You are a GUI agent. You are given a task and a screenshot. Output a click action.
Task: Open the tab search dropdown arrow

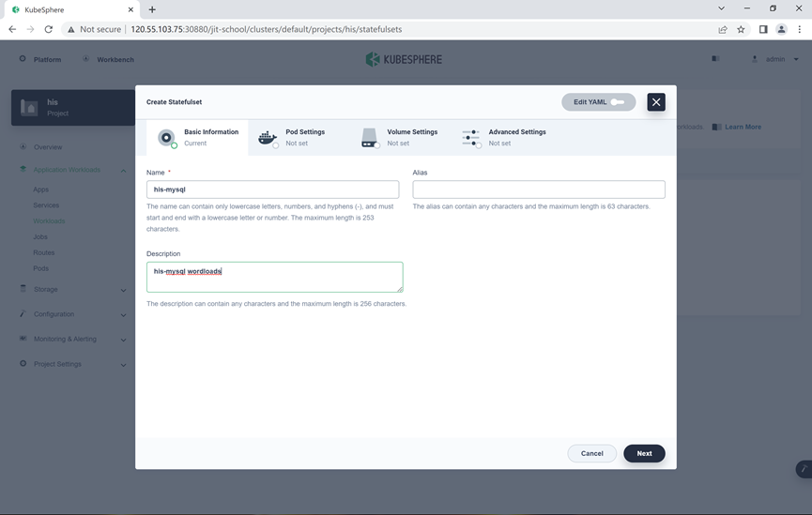click(721, 8)
